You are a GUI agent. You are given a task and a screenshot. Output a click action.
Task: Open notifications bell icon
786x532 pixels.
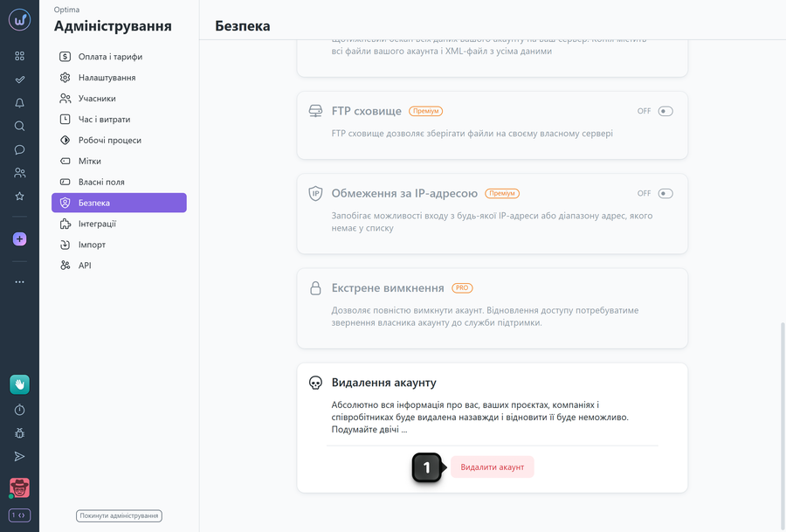[19, 103]
